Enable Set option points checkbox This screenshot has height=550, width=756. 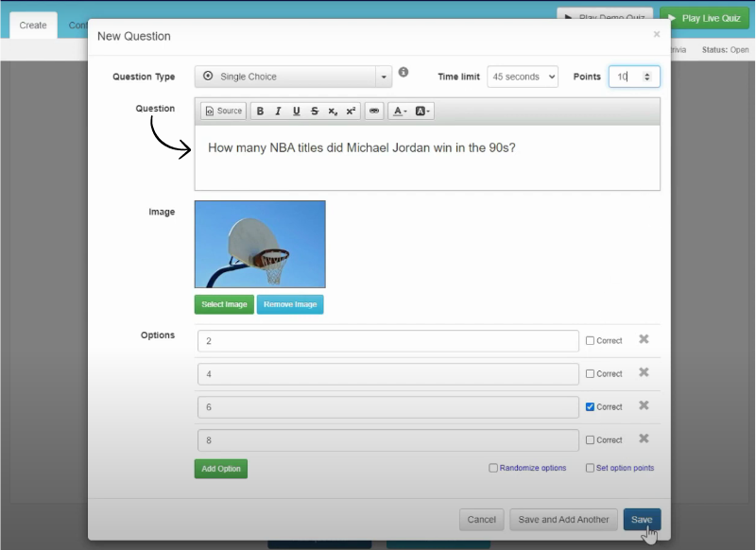pyautogui.click(x=590, y=468)
